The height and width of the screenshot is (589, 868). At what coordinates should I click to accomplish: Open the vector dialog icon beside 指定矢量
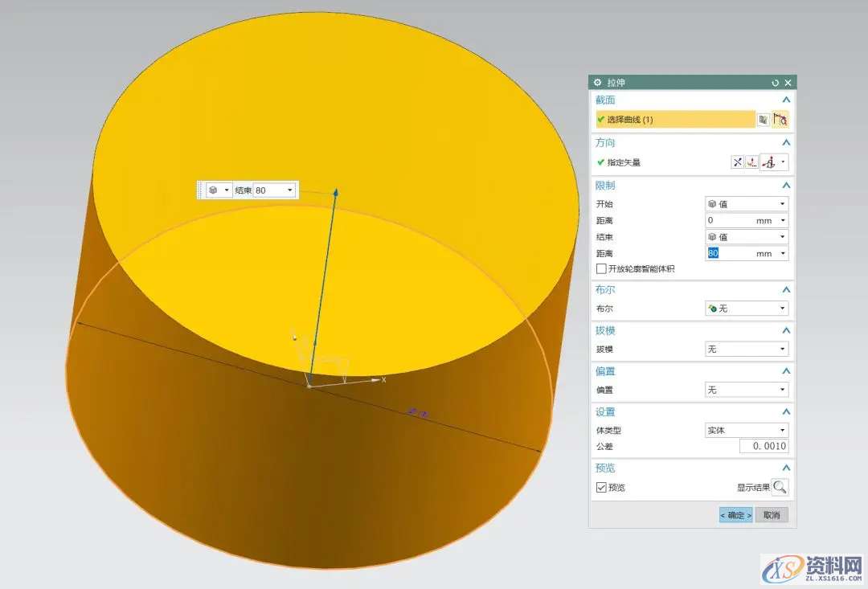click(x=751, y=162)
